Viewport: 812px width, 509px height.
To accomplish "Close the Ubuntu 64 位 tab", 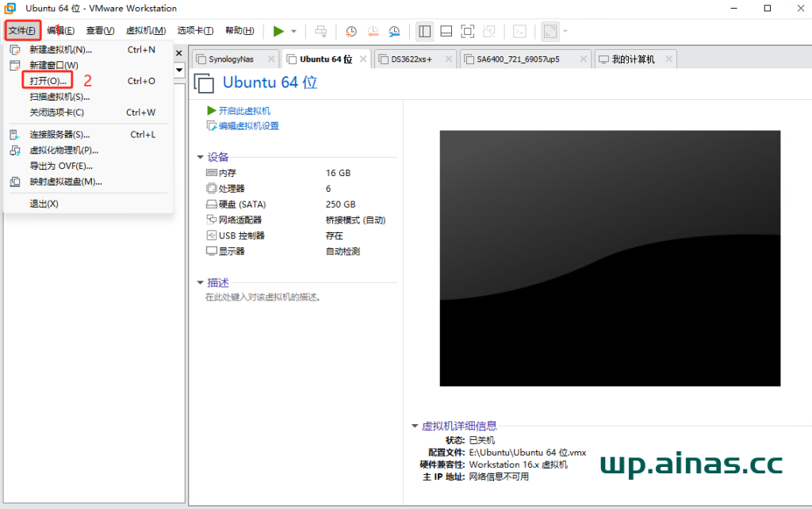I will [363, 59].
